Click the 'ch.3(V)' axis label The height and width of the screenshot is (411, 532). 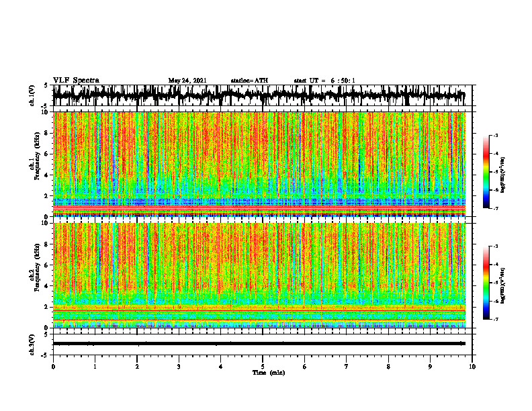click(32, 345)
